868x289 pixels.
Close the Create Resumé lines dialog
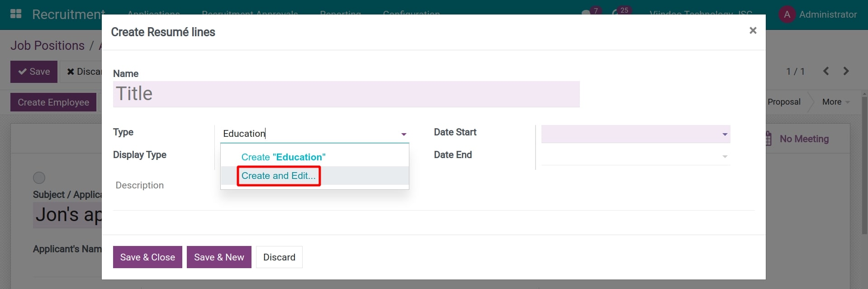[753, 30]
